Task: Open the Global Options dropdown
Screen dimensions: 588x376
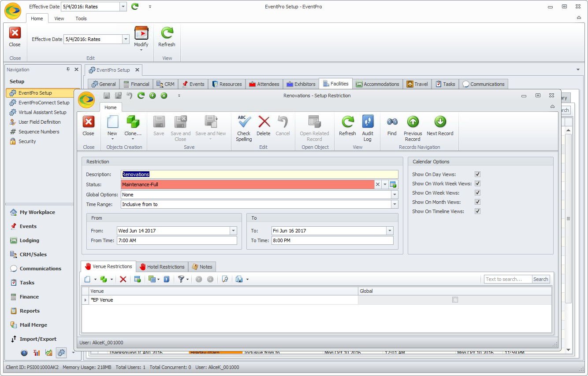Action: pyautogui.click(x=394, y=195)
